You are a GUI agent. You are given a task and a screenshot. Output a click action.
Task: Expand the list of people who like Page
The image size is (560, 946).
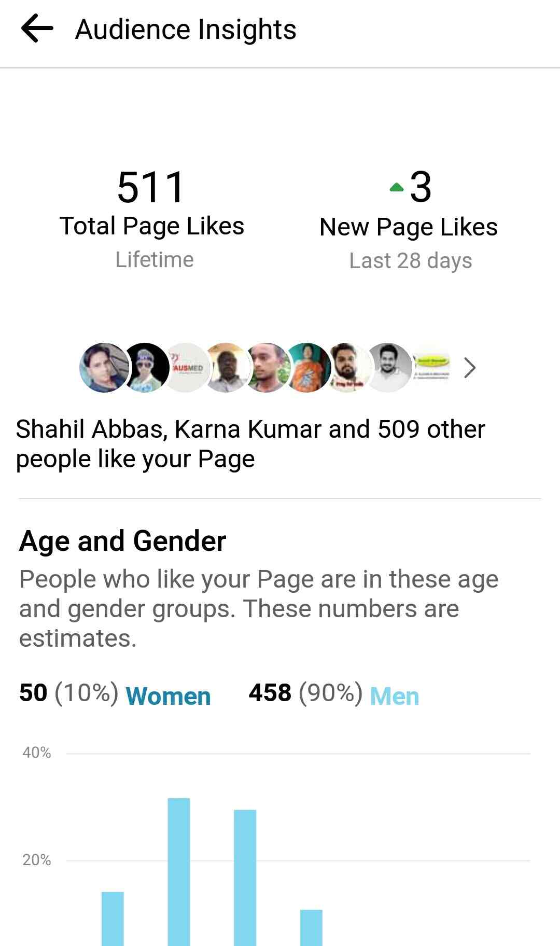[470, 368]
